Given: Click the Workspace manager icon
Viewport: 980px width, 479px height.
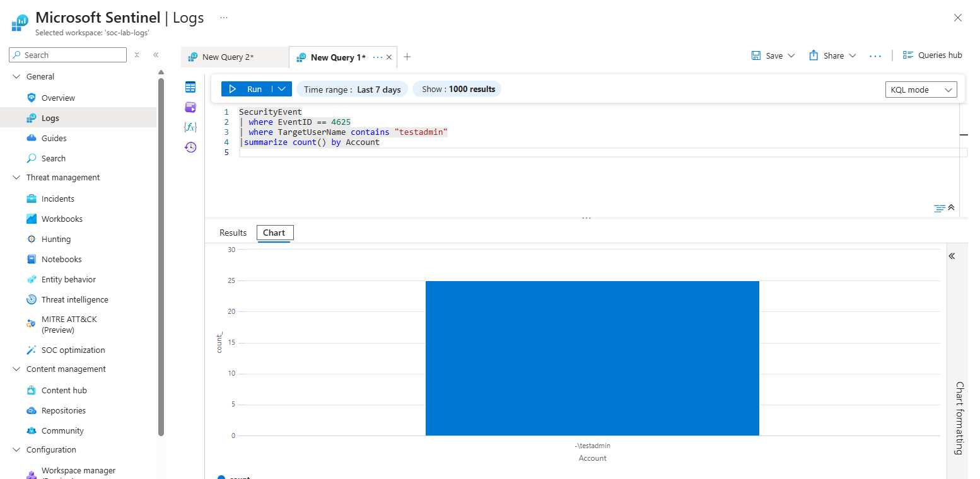Looking at the screenshot, I should click(x=32, y=474).
